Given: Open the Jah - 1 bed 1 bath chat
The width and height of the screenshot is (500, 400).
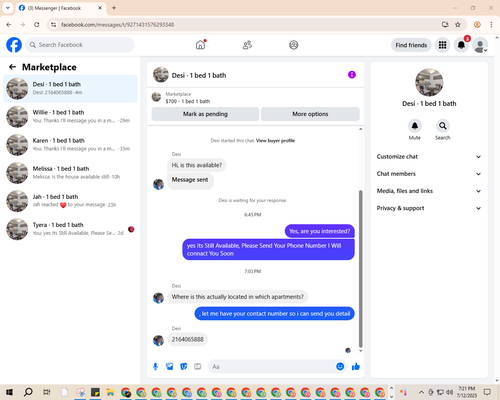Looking at the screenshot, I should pos(70,201).
